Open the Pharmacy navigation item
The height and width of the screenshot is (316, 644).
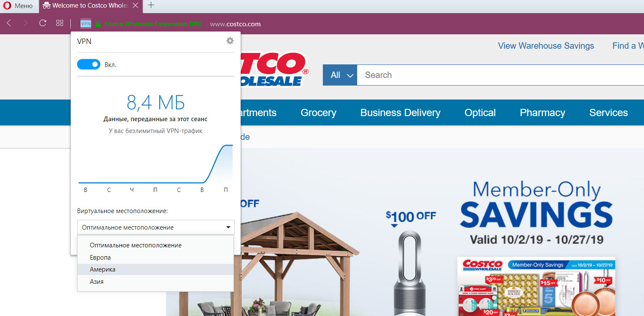542,113
